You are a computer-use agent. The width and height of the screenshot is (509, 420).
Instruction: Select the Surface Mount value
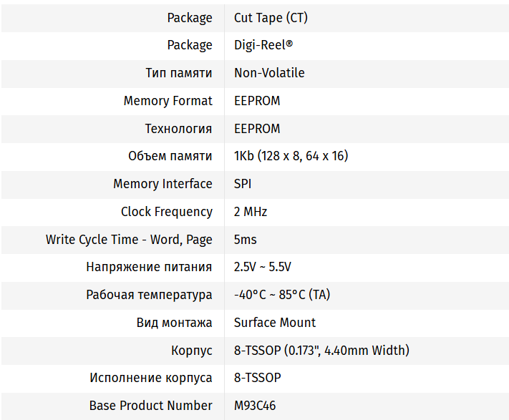[275, 323]
